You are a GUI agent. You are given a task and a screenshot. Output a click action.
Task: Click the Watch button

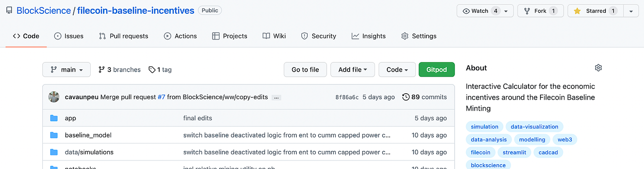tap(485, 11)
